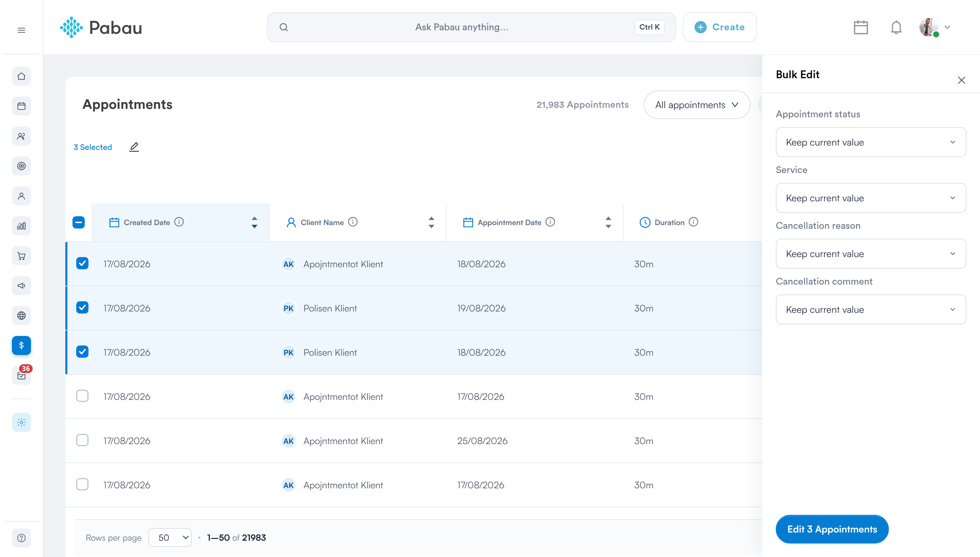Show info for Duration column
The width and height of the screenshot is (980, 557).
(x=693, y=222)
